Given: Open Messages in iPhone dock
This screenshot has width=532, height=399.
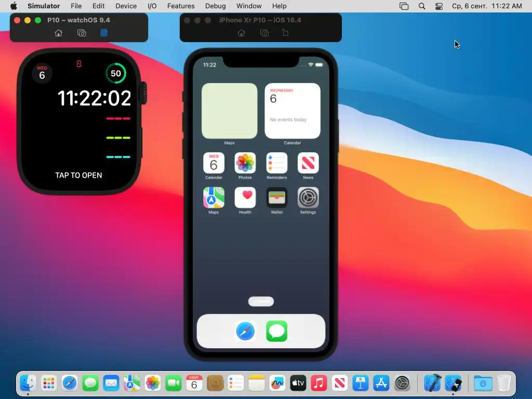Looking at the screenshot, I should tap(276, 331).
